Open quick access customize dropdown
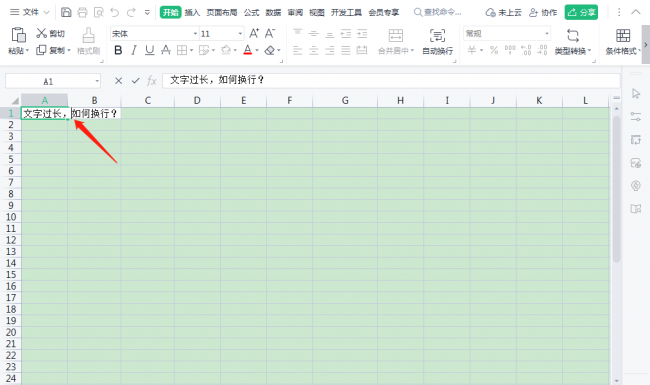This screenshot has height=385, width=650. [x=147, y=12]
